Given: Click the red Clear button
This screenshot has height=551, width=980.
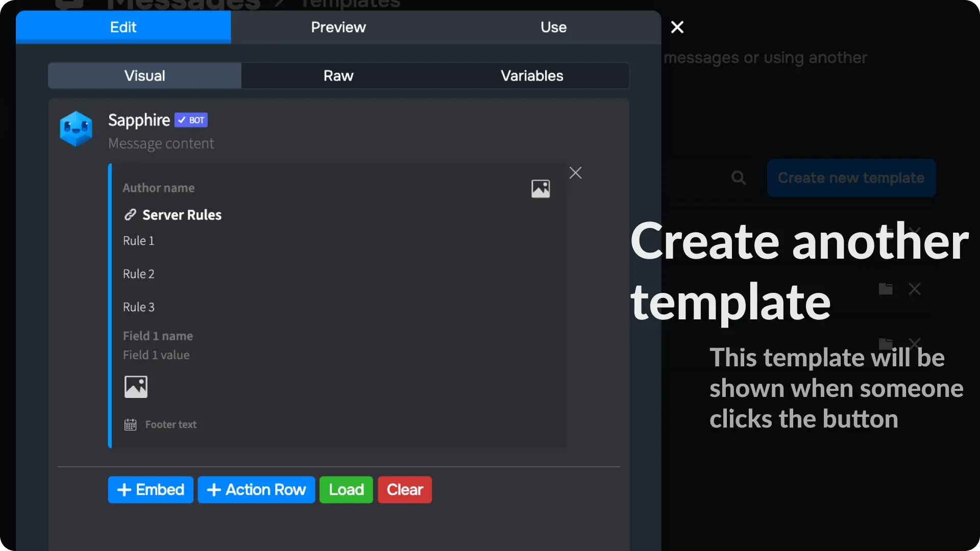Looking at the screenshot, I should [405, 490].
